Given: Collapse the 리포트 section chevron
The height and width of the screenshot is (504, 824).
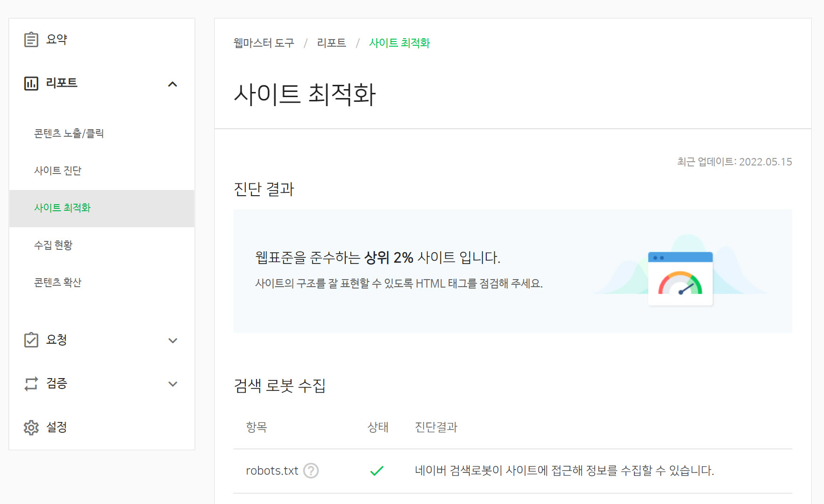Looking at the screenshot, I should [173, 84].
